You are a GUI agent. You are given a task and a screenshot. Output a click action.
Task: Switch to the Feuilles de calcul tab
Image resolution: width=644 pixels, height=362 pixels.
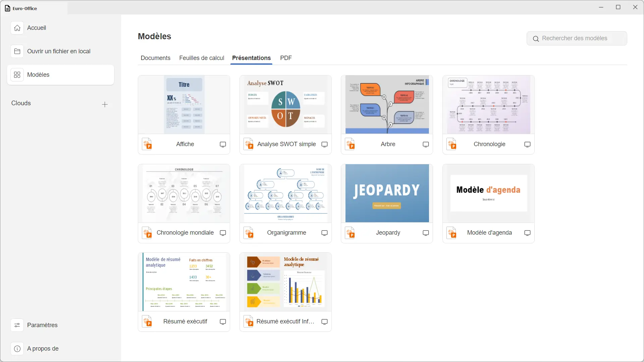point(202,58)
